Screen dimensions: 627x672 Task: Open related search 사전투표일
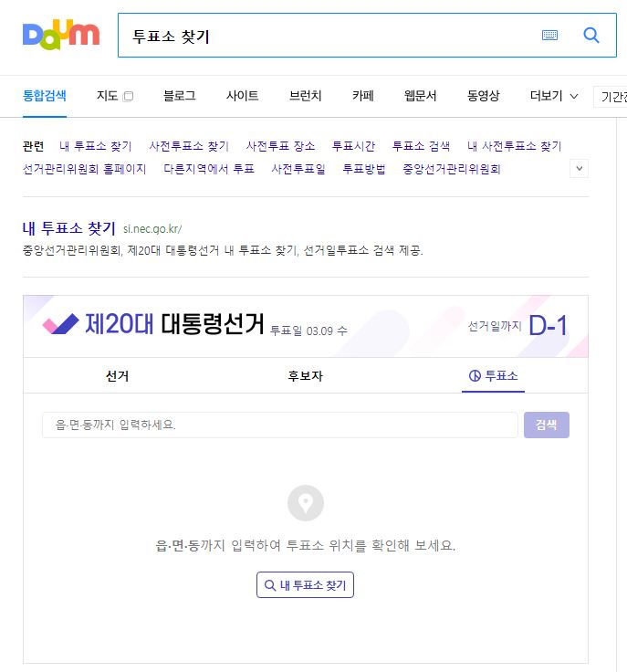(x=298, y=169)
